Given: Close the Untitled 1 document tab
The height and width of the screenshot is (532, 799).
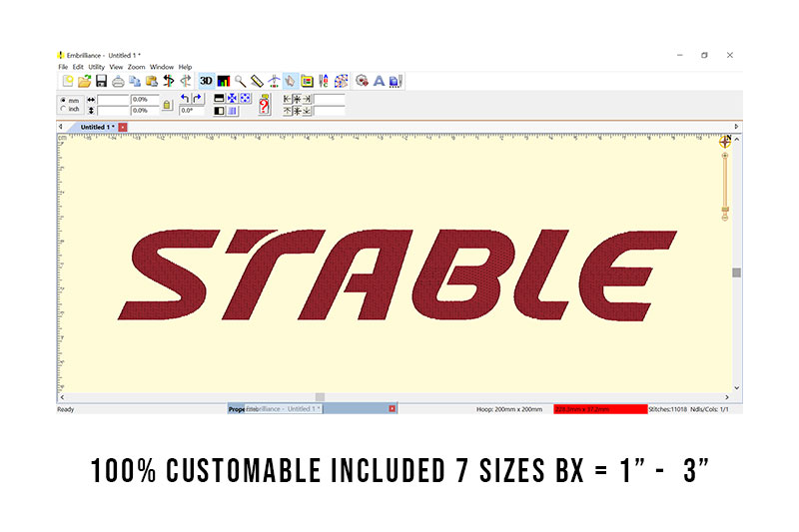Looking at the screenshot, I should pyautogui.click(x=123, y=127).
